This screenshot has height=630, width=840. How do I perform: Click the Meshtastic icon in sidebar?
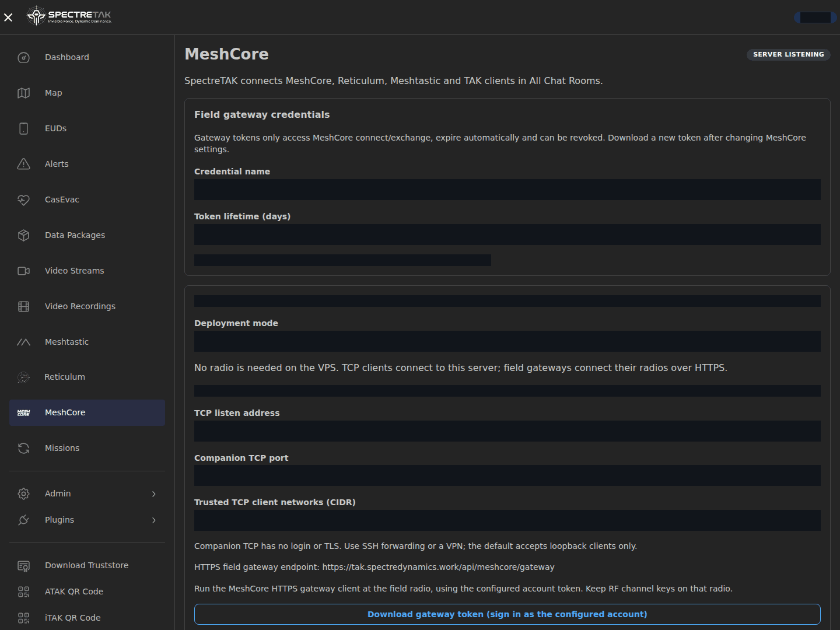23,342
